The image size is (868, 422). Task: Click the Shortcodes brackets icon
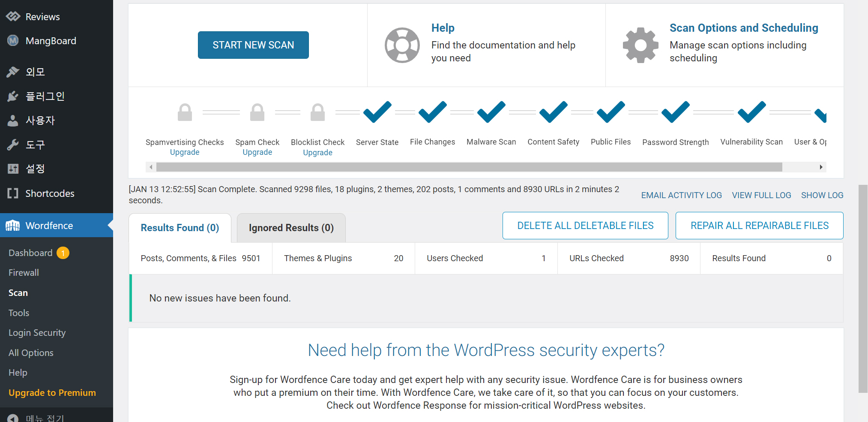13,193
